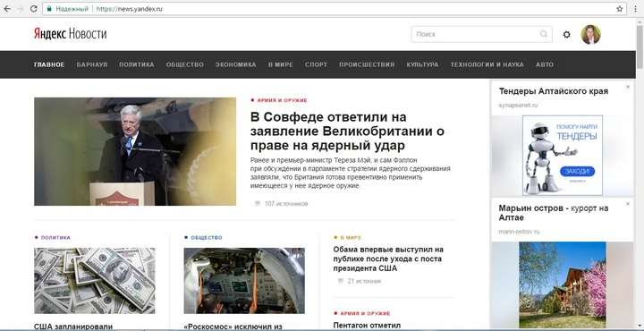Click the robot tenders banner image
The height and width of the screenshot is (331, 644).
pyautogui.click(x=563, y=156)
